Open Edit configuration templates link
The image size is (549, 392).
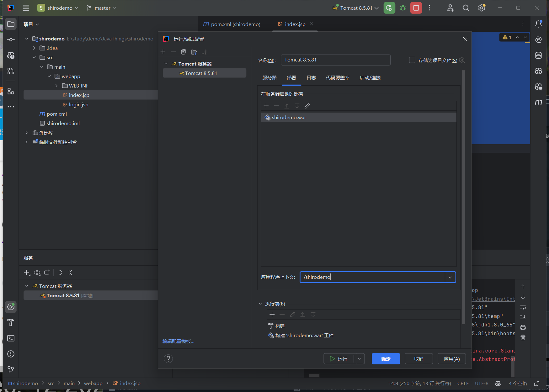click(x=178, y=341)
